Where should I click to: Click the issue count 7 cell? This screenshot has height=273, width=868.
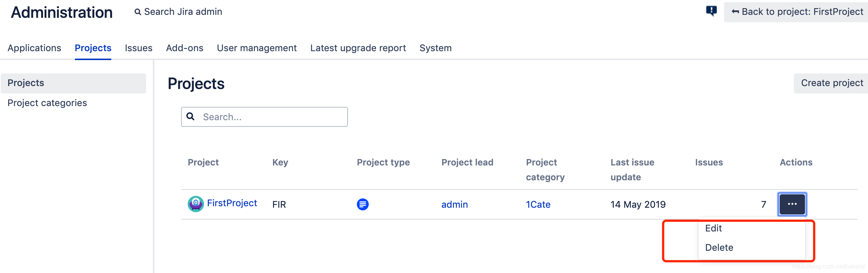pos(763,204)
